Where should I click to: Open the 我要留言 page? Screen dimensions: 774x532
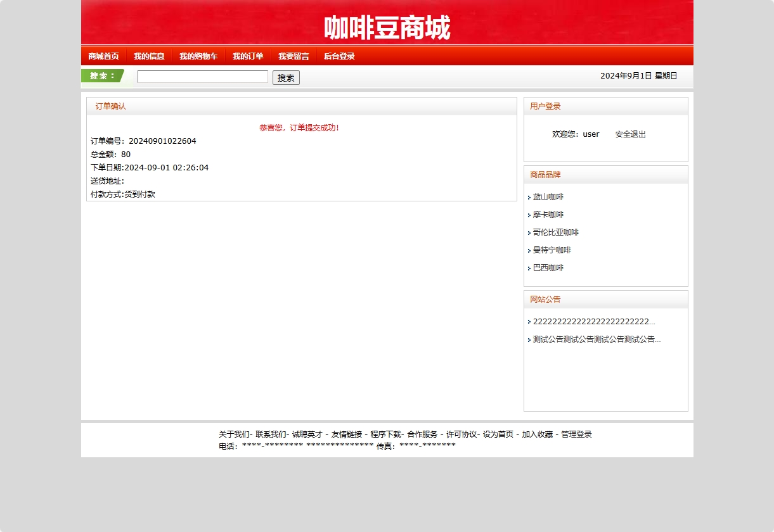pyautogui.click(x=293, y=56)
